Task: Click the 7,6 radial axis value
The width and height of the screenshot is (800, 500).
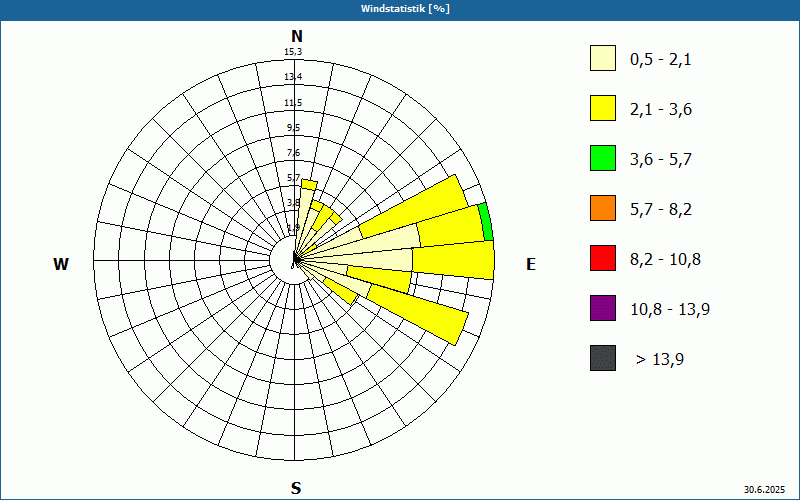Action: tap(293, 153)
